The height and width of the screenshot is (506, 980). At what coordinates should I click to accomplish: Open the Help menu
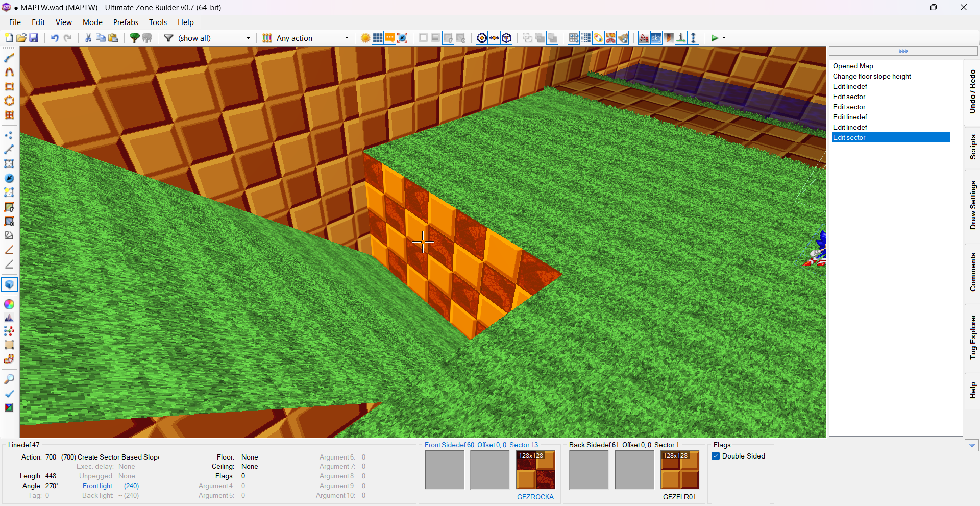(185, 22)
